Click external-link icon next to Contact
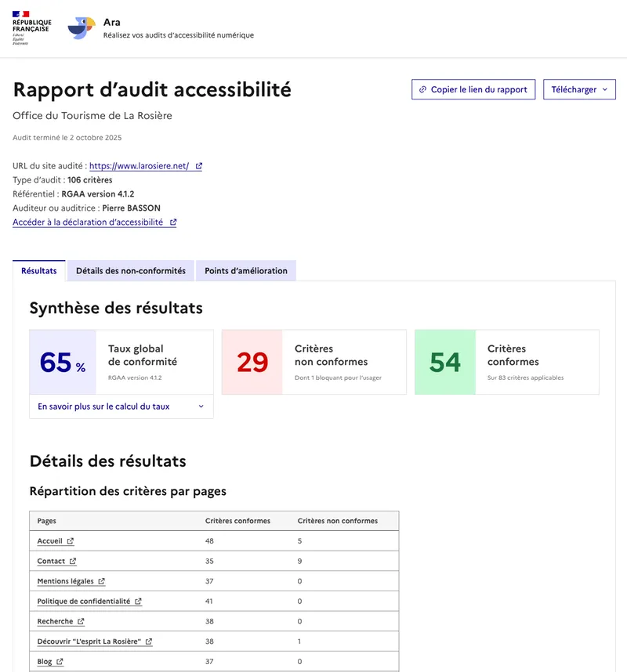Screen dimensions: 627x672 [x=73, y=561]
